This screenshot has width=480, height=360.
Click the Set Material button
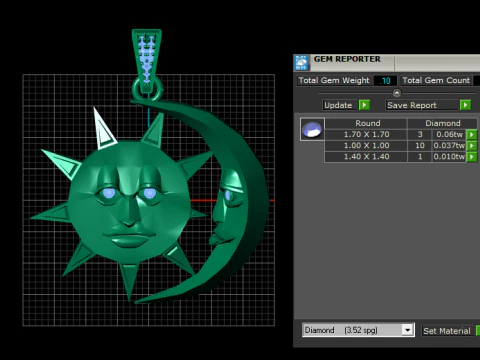coord(447,331)
